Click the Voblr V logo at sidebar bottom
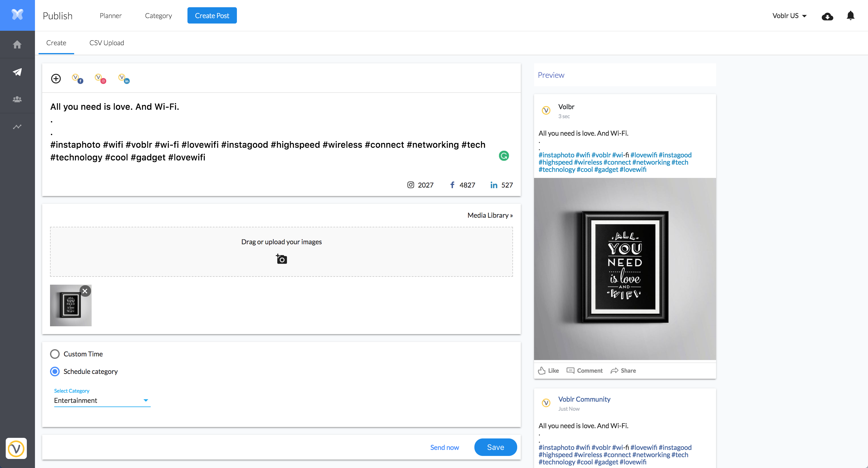This screenshot has width=868, height=468. [16, 448]
